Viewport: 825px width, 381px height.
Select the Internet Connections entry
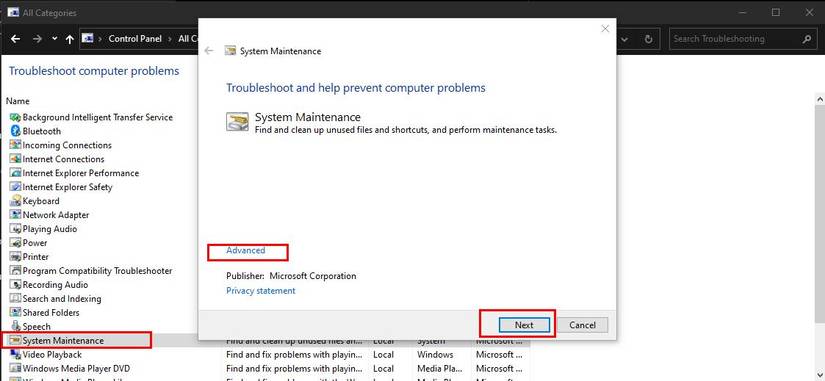pos(63,159)
